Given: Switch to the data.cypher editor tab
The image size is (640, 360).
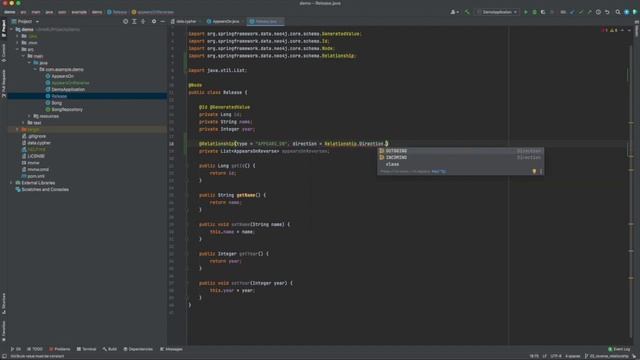Looking at the screenshot, I should pyautogui.click(x=186, y=21).
